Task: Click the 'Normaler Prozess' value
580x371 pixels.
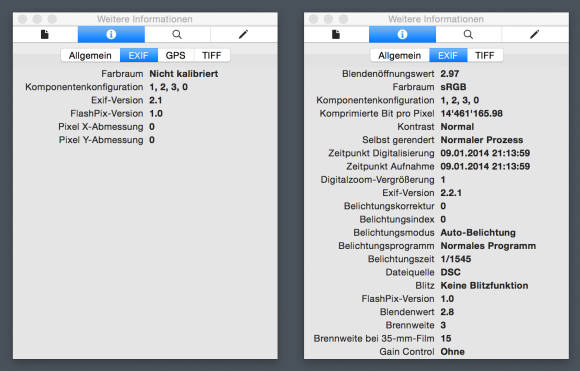Action: (482, 140)
